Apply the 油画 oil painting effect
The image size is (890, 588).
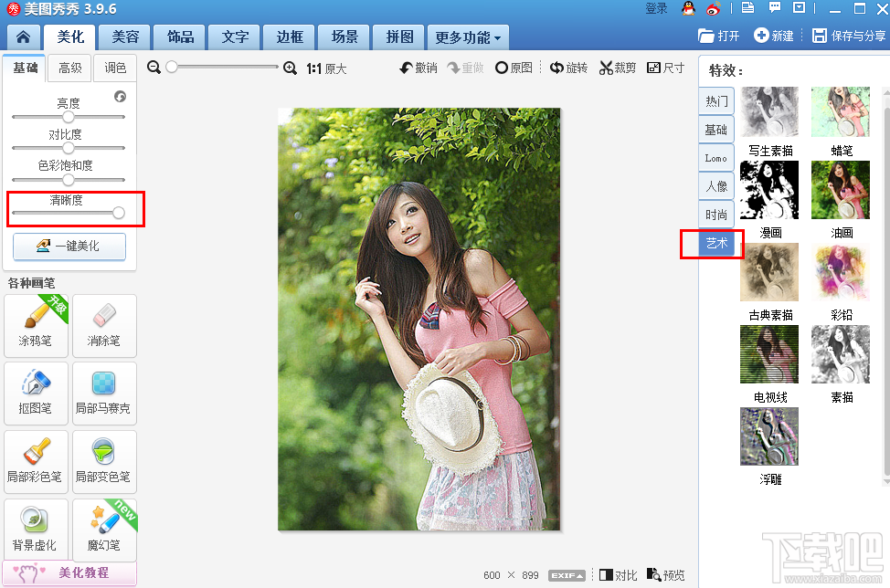pos(841,190)
